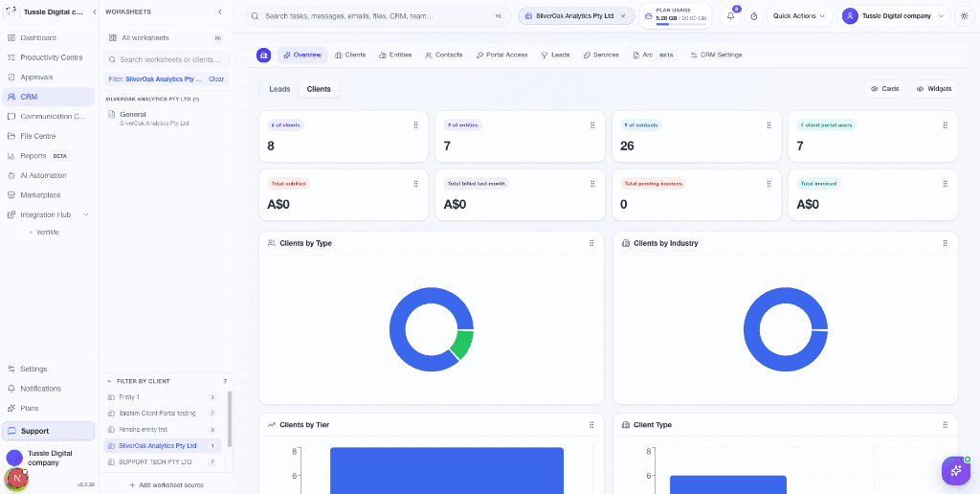Click grip icon on Clients by Tier widget
Screen dimensions: 980x494
click(x=591, y=424)
